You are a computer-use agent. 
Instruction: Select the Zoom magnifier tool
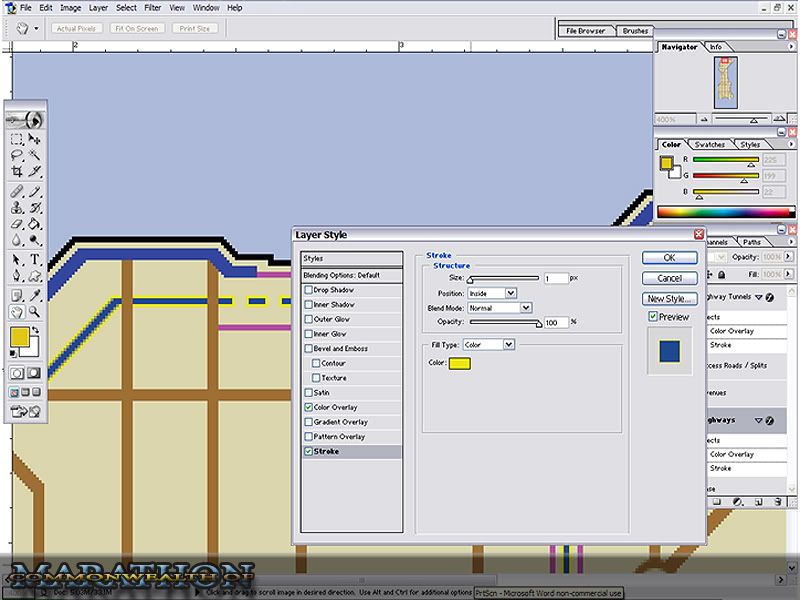[34, 312]
